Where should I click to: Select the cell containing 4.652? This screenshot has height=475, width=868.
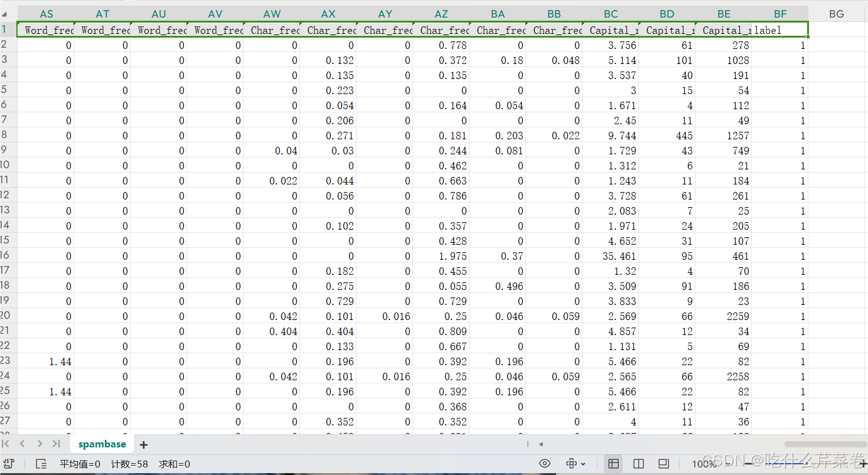611,241
